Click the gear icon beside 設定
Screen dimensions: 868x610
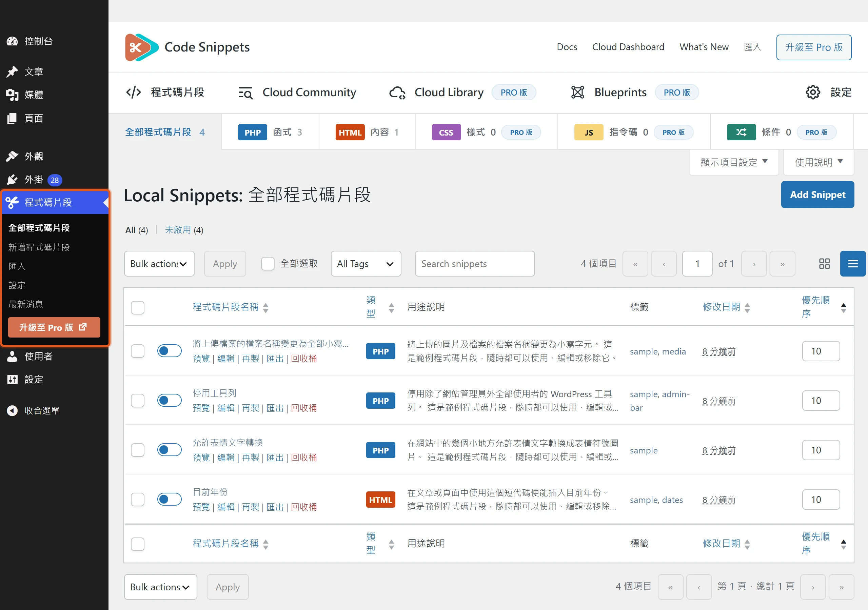tap(813, 92)
